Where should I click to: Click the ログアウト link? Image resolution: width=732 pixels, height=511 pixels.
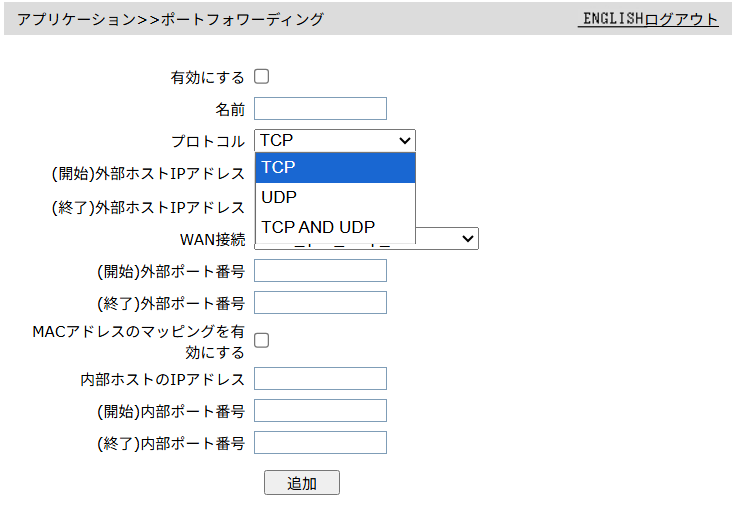click(x=682, y=19)
